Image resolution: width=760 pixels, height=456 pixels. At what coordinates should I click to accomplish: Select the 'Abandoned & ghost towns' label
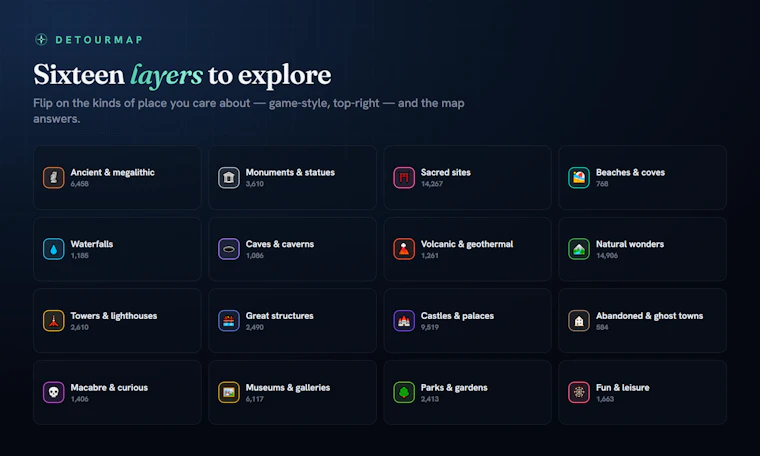tap(649, 316)
